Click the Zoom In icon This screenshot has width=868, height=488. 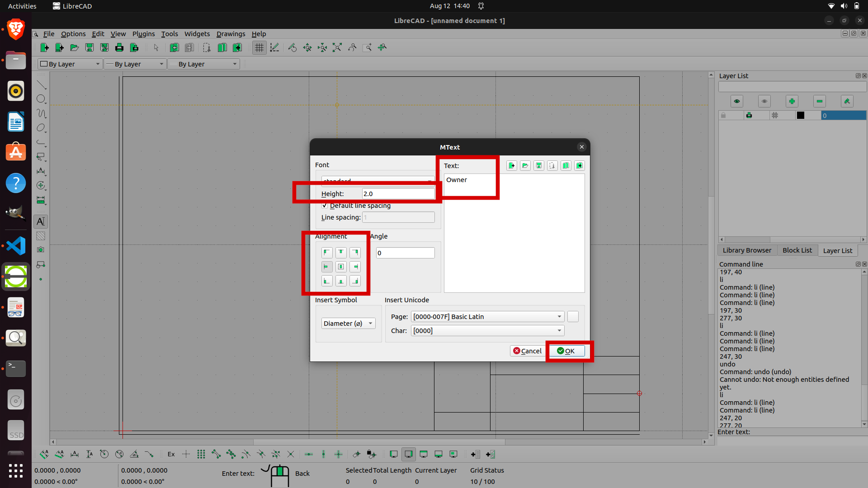(307, 47)
